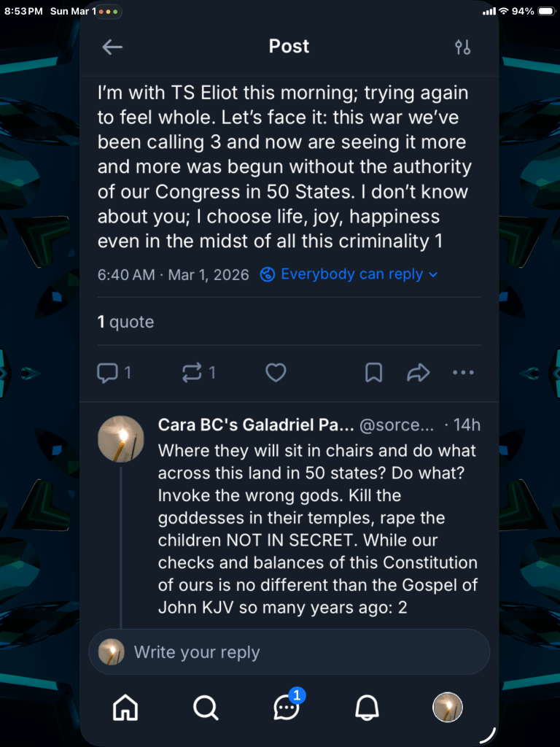Image resolution: width=560 pixels, height=747 pixels.
Task: Open Search tab in bottom bar
Action: 206,707
